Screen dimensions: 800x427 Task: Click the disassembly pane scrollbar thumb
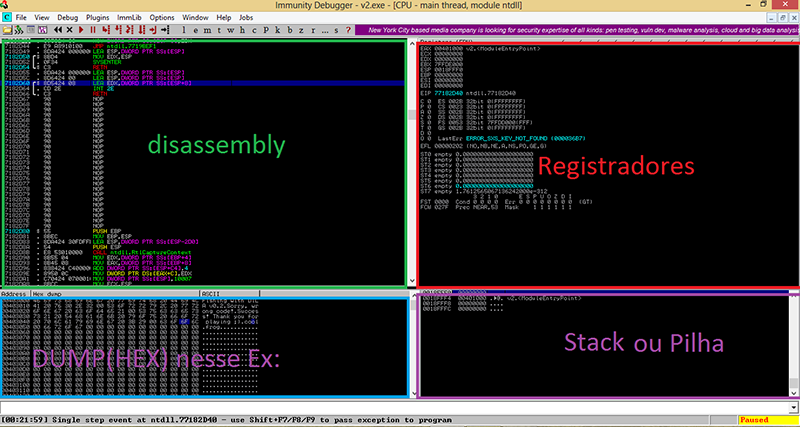(x=412, y=115)
